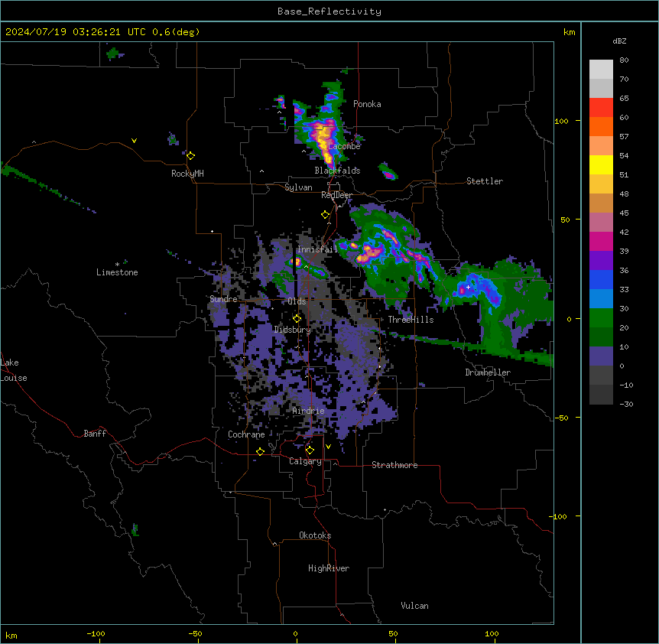Click the Didsbury label
The image size is (659, 644).
pyautogui.click(x=293, y=330)
